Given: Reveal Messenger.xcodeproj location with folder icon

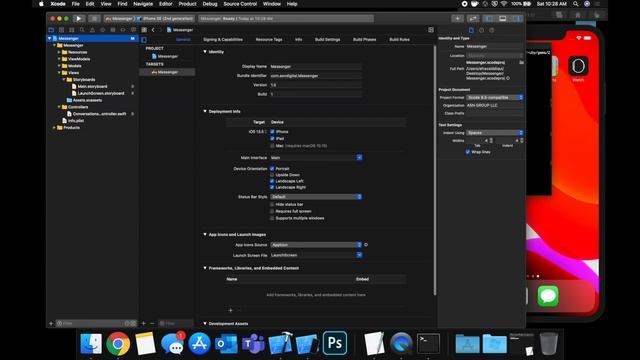Looking at the screenshot, I should click(521, 62).
